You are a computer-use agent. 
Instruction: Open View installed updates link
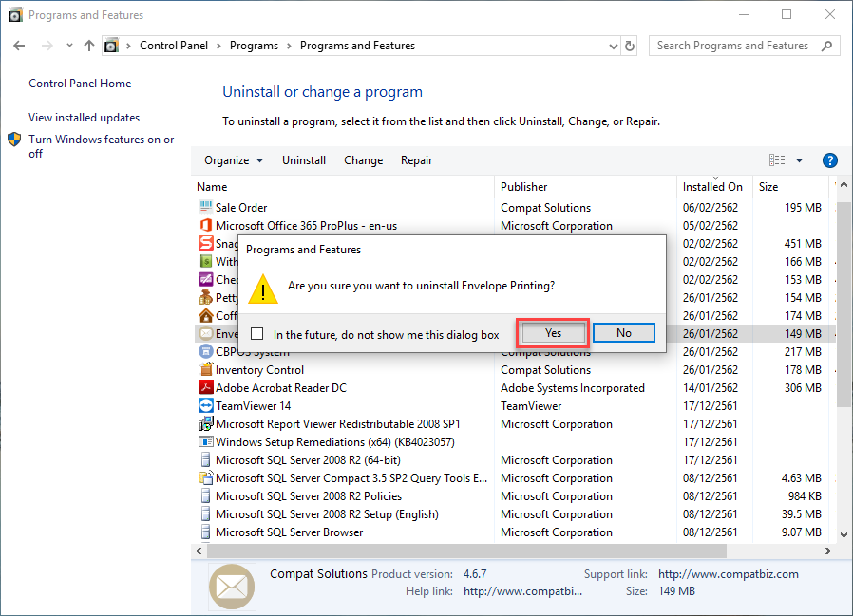[84, 118]
